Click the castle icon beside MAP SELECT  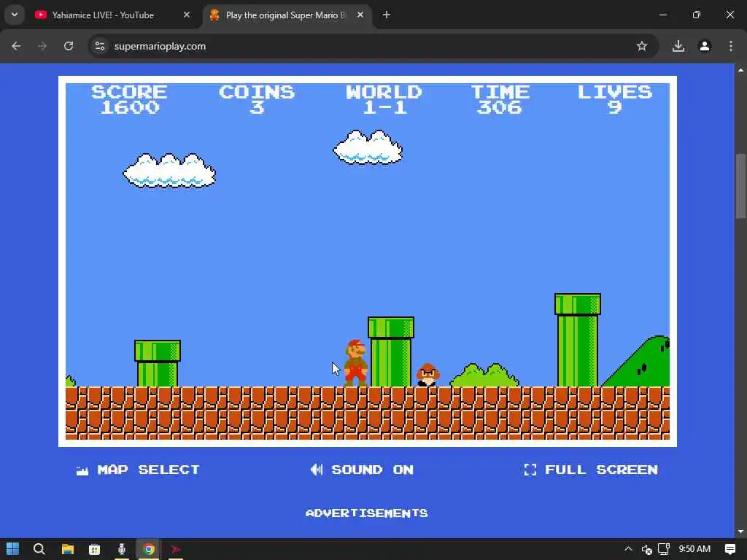point(82,471)
